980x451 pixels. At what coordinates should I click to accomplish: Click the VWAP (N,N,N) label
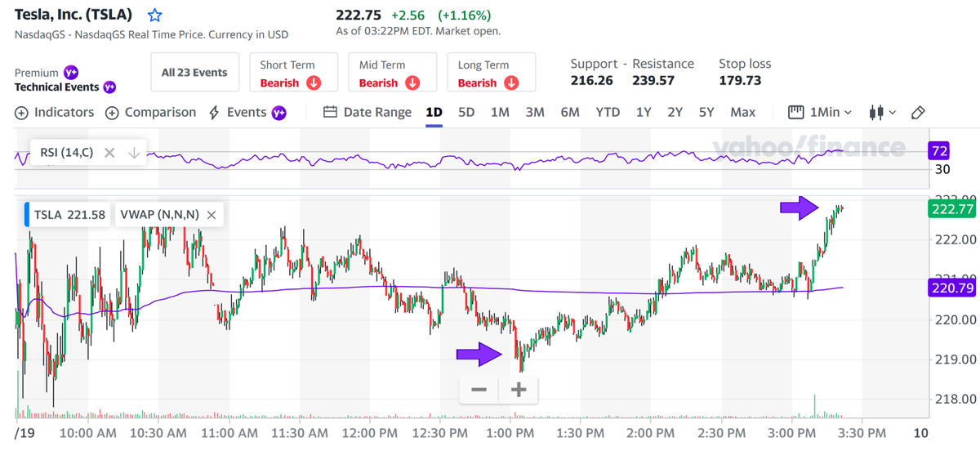159,215
